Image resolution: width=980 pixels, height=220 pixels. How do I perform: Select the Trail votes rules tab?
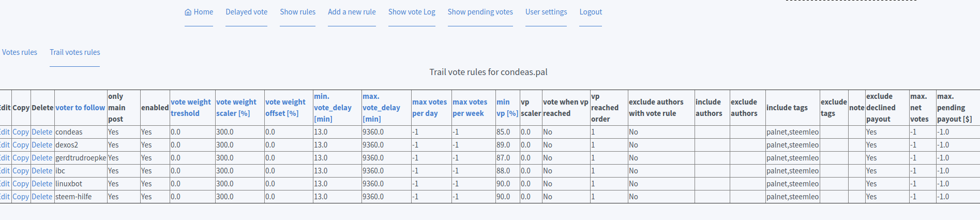pyautogui.click(x=74, y=52)
